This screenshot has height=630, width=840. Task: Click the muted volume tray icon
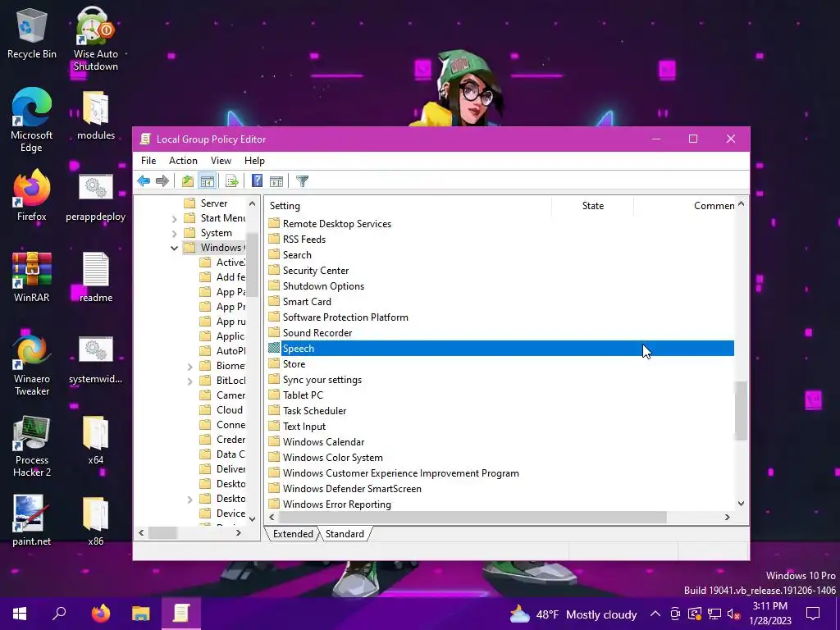733,614
